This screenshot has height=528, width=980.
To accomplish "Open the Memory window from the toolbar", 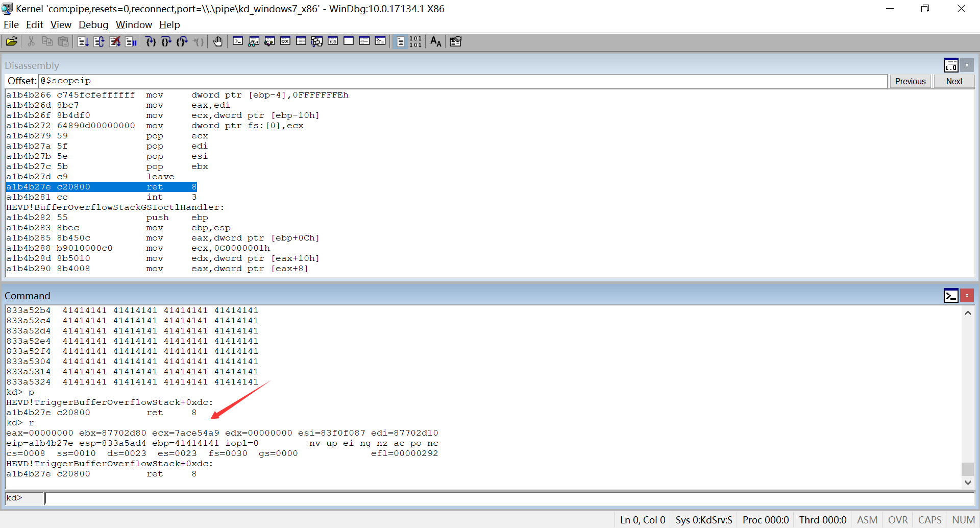I will coord(301,41).
